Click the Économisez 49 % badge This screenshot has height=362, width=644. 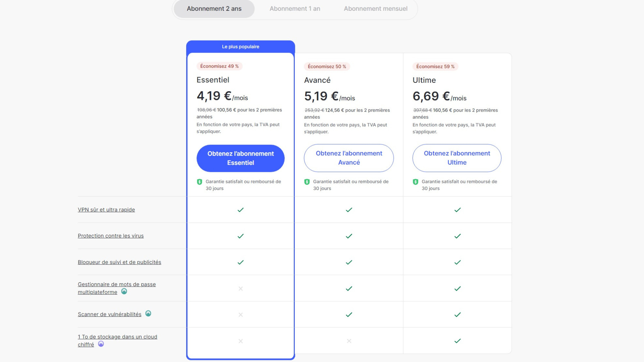tap(219, 66)
